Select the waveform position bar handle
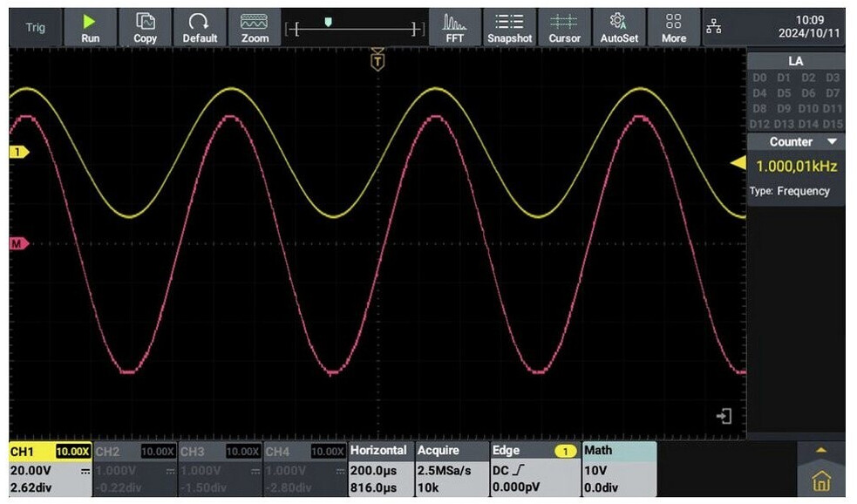857x504 pixels. (328, 22)
